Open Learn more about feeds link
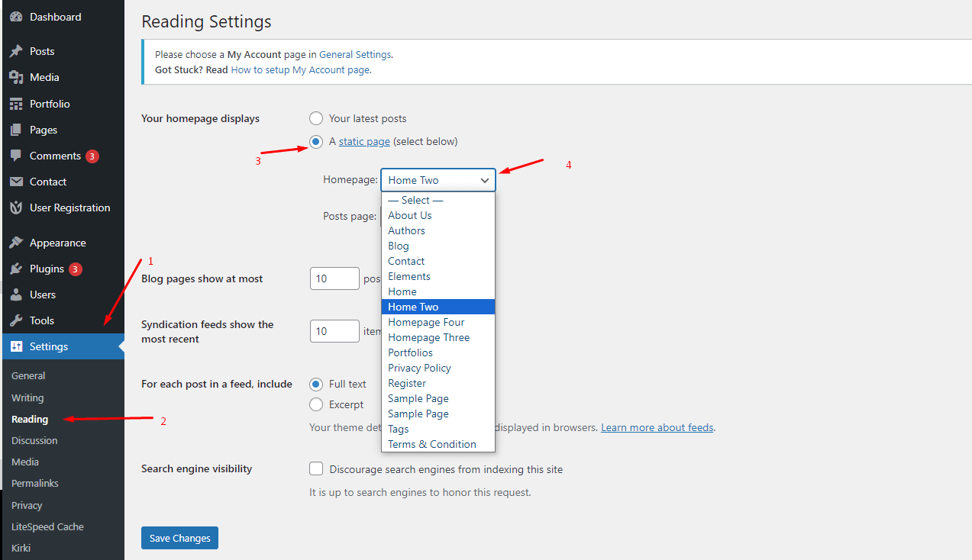972x560 pixels. click(x=657, y=427)
